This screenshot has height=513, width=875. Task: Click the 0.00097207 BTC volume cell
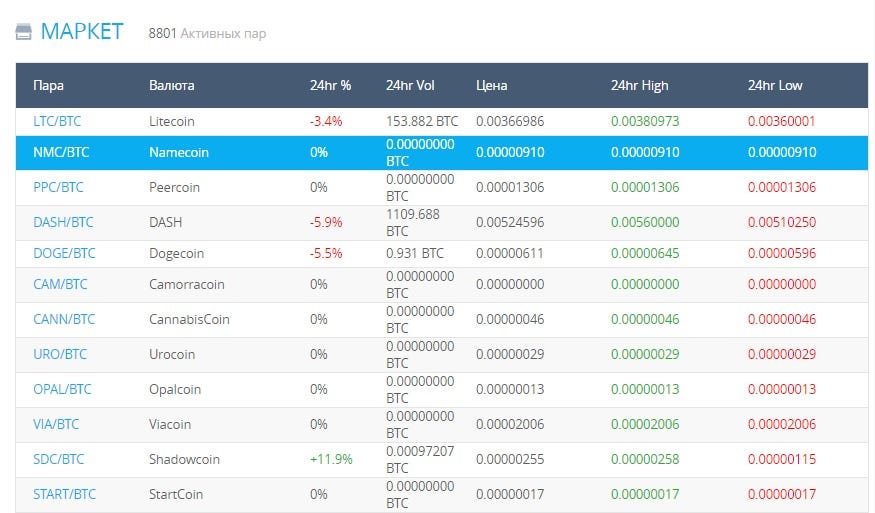click(420, 459)
